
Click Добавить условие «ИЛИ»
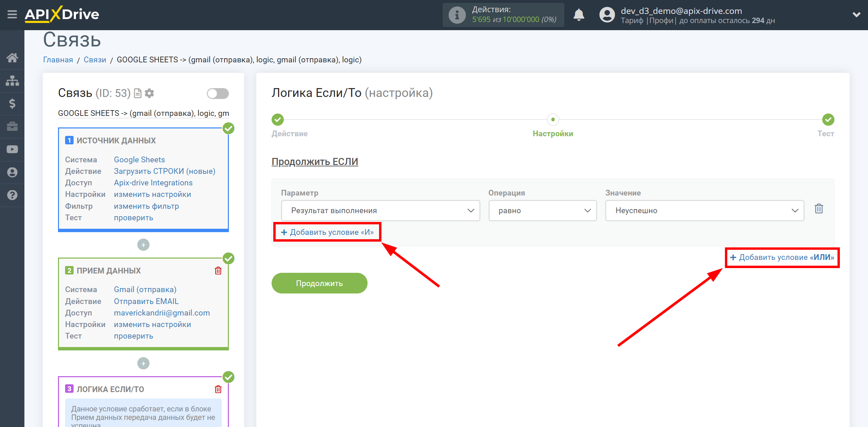coord(782,257)
